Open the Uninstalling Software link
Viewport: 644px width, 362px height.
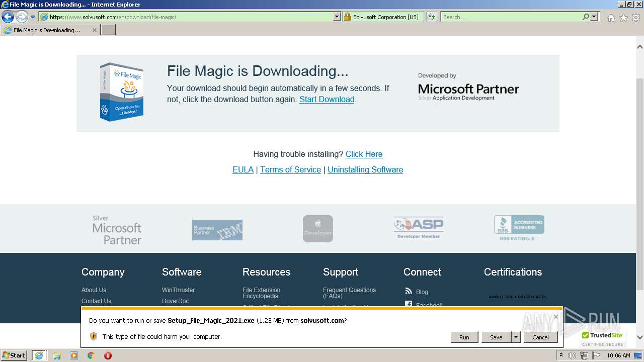(365, 169)
